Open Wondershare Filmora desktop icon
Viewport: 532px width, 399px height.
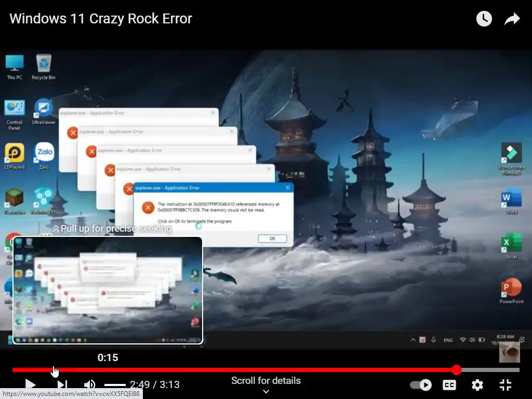[x=511, y=159]
